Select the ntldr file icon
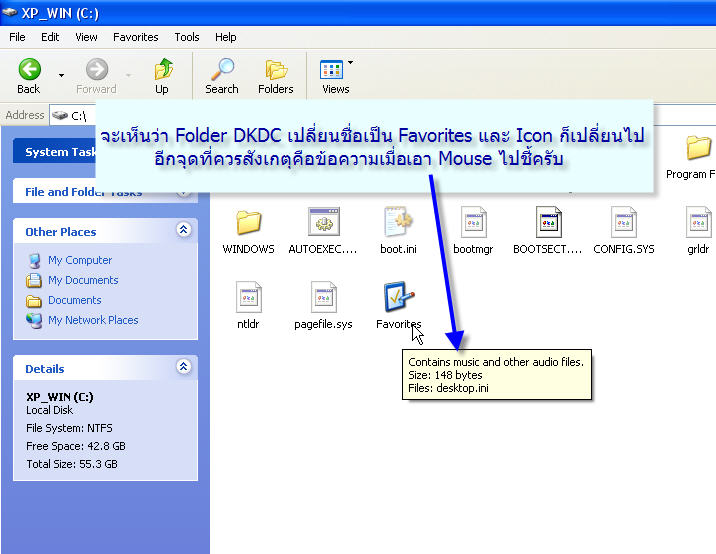The height and width of the screenshot is (554, 716). (248, 297)
